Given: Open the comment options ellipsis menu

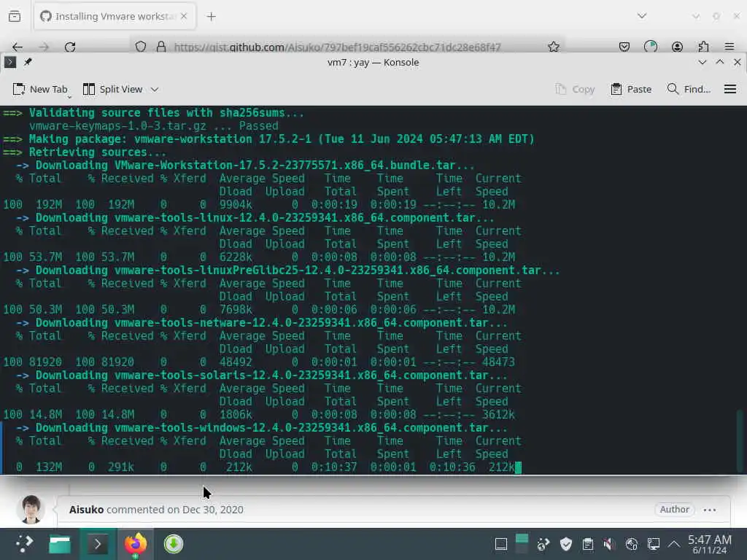Looking at the screenshot, I should tap(709, 510).
